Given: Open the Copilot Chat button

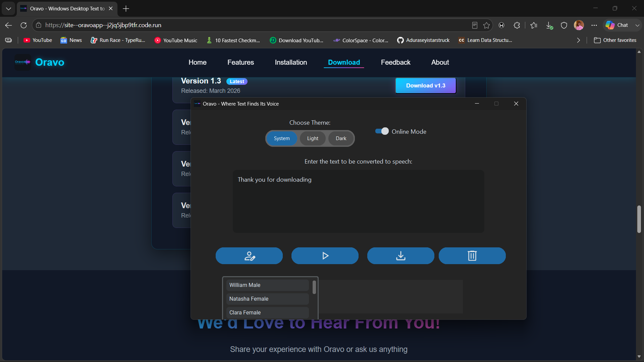Looking at the screenshot, I should click(x=617, y=25).
